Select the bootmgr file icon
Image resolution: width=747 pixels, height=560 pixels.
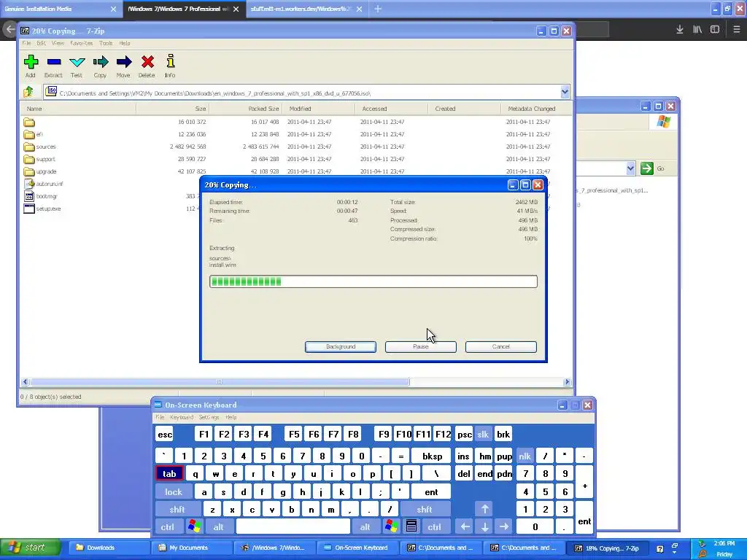[29, 196]
